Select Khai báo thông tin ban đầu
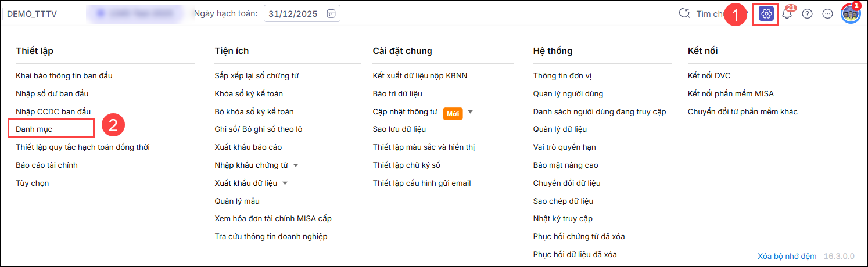The image size is (868, 267). (64, 75)
